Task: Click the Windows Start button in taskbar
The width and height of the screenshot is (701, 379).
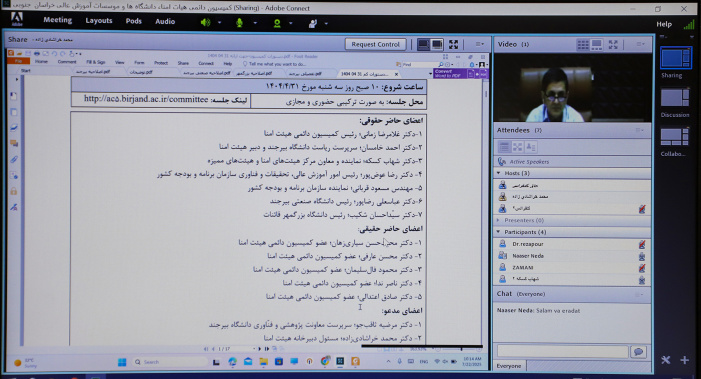Action: 122,362
